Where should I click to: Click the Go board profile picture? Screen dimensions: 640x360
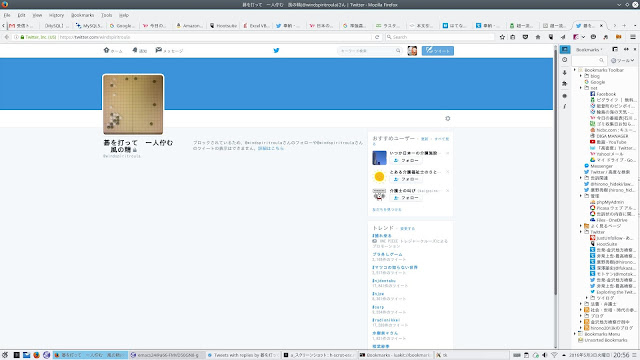click(133, 104)
